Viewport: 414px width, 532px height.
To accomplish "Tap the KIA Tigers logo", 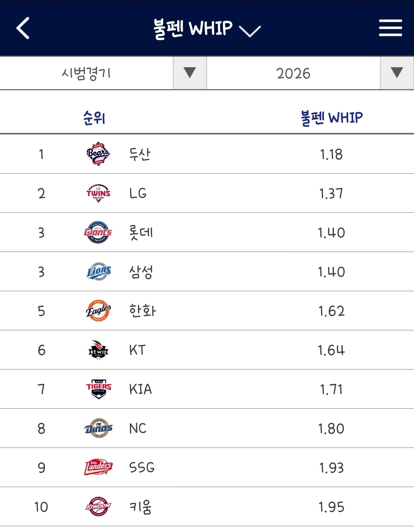I will [x=98, y=389].
